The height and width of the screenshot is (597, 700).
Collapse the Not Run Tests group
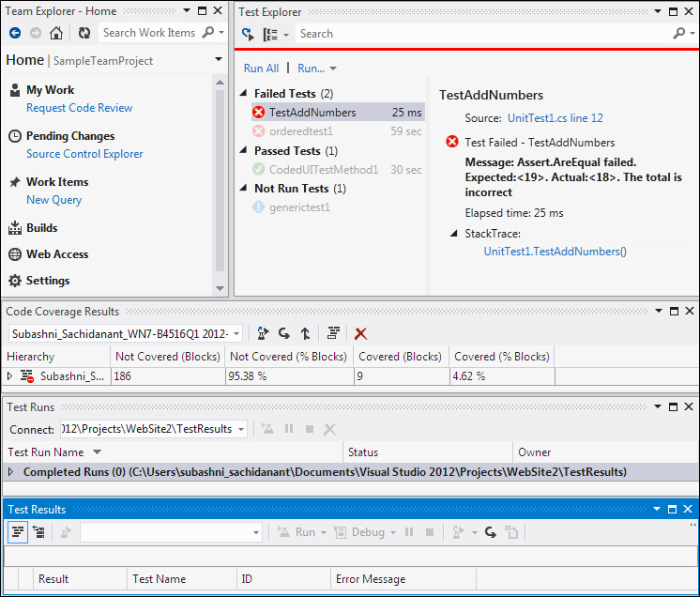pos(243,188)
